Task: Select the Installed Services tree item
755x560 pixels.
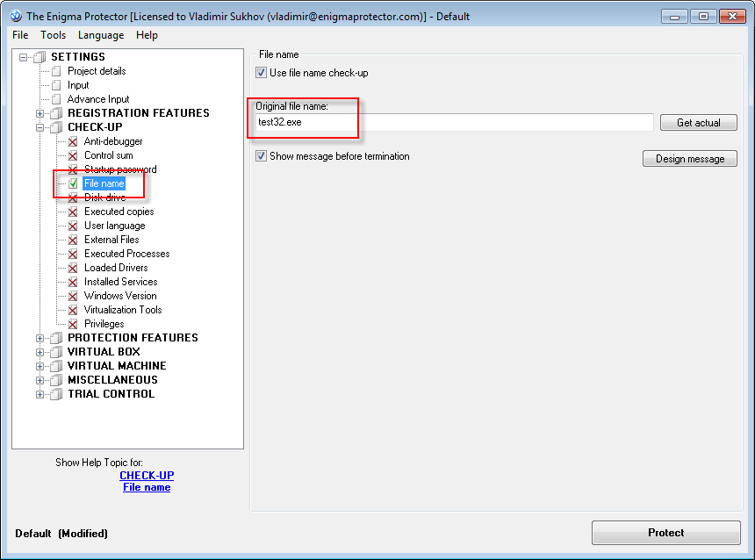Action: tap(121, 282)
